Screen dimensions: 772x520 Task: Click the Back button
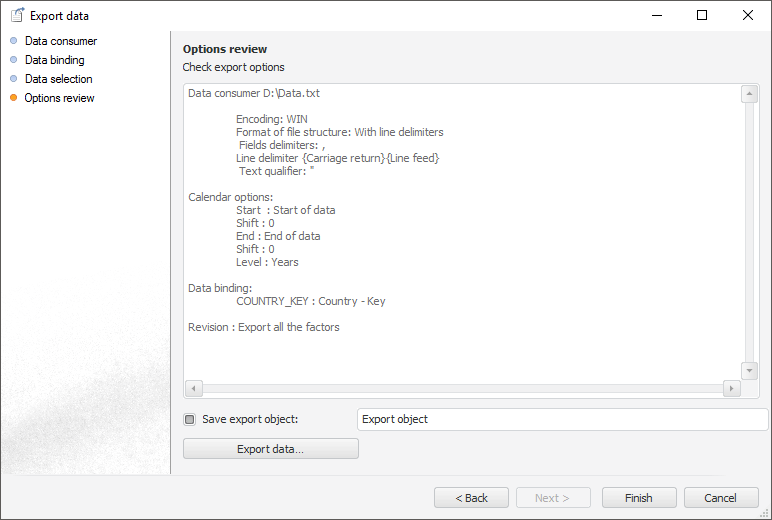tap(471, 498)
